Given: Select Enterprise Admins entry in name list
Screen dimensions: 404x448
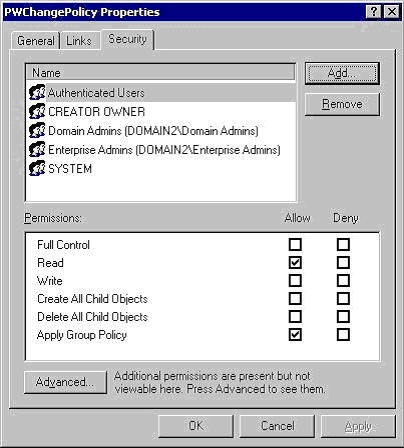Looking at the screenshot, I should coord(162,150).
